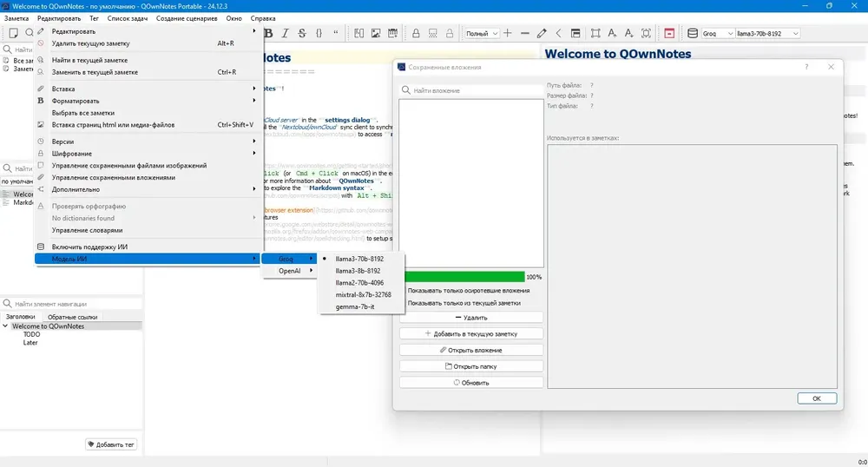Click the Italic formatting toolbar icon
The height and width of the screenshot is (467, 868).
(x=285, y=33)
